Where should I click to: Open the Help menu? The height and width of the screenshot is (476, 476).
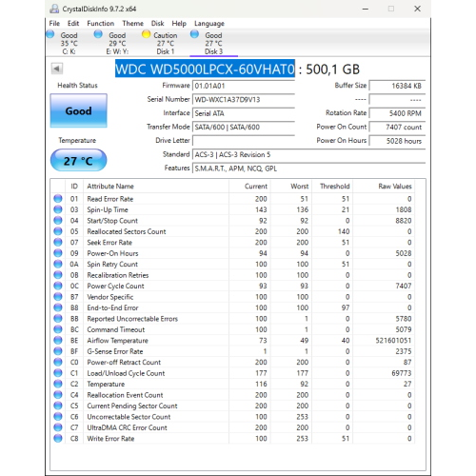[179, 24]
